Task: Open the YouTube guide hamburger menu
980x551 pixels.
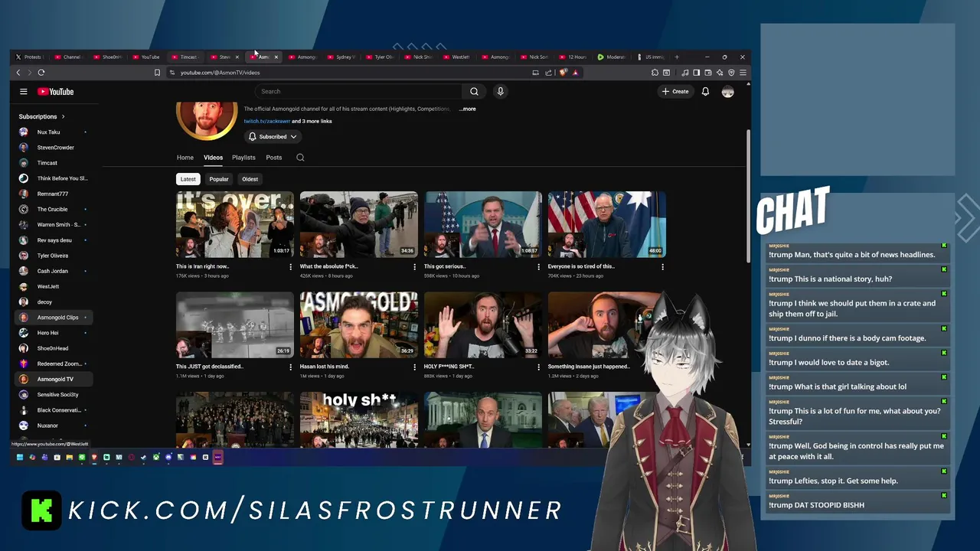Action: coord(24,92)
